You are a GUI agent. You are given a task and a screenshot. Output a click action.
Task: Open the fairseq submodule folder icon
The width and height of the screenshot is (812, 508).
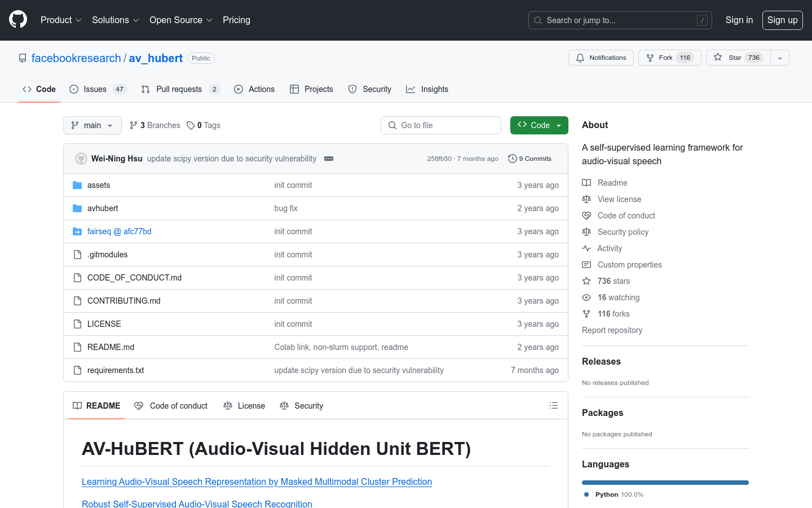[x=77, y=231]
